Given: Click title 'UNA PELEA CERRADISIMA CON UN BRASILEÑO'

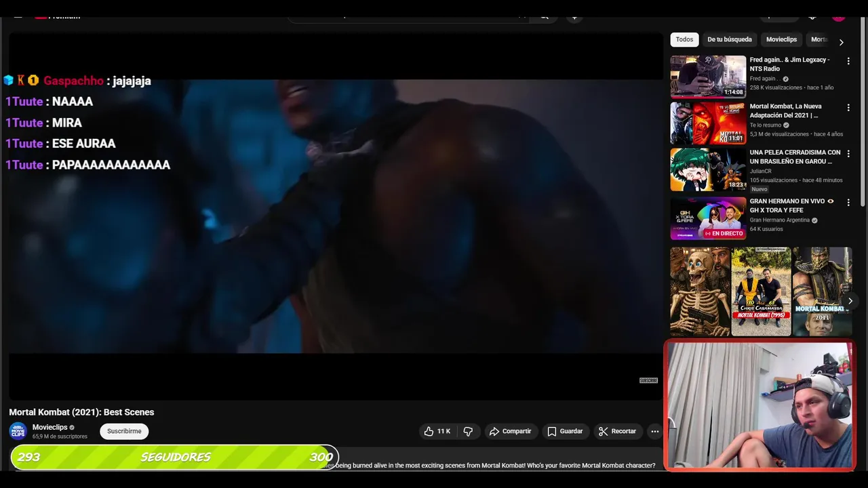Looking at the screenshot, I should 795,157.
